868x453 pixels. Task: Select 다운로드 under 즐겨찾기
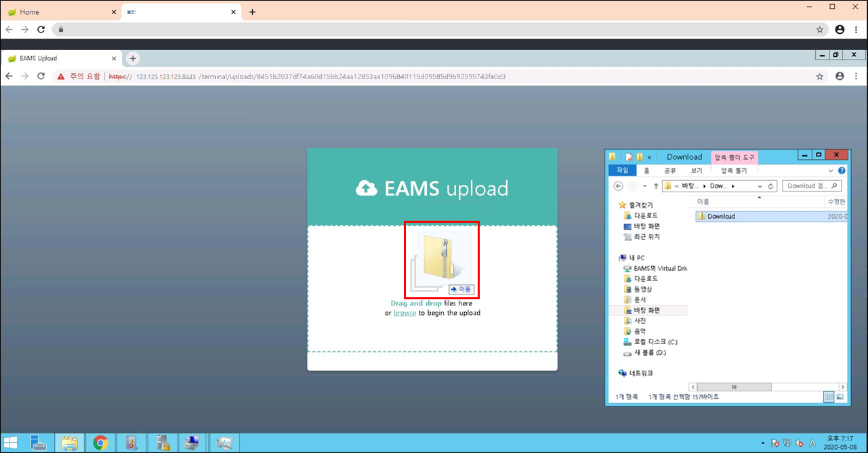point(640,215)
